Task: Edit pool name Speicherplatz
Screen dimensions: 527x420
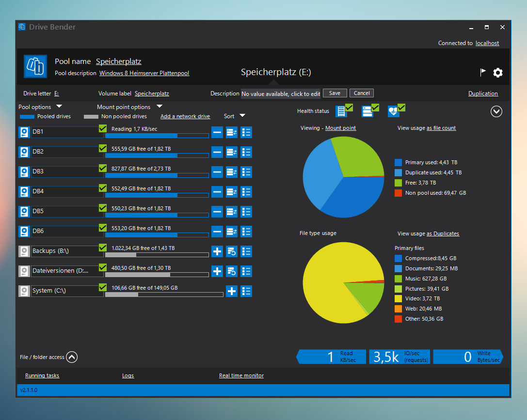Action: (119, 62)
